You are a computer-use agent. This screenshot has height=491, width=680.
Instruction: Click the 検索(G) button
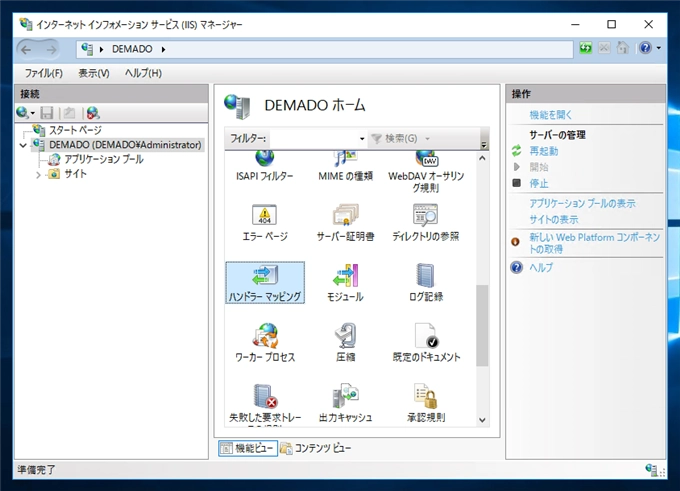click(396, 139)
